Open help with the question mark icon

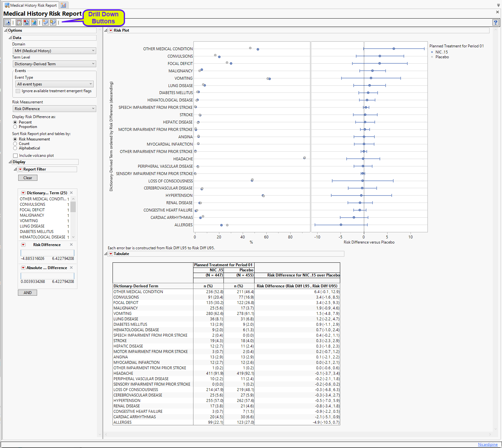tap(495, 22)
